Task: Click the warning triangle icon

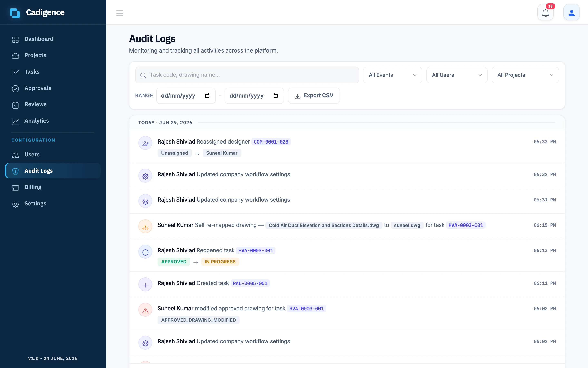Action: (145, 310)
